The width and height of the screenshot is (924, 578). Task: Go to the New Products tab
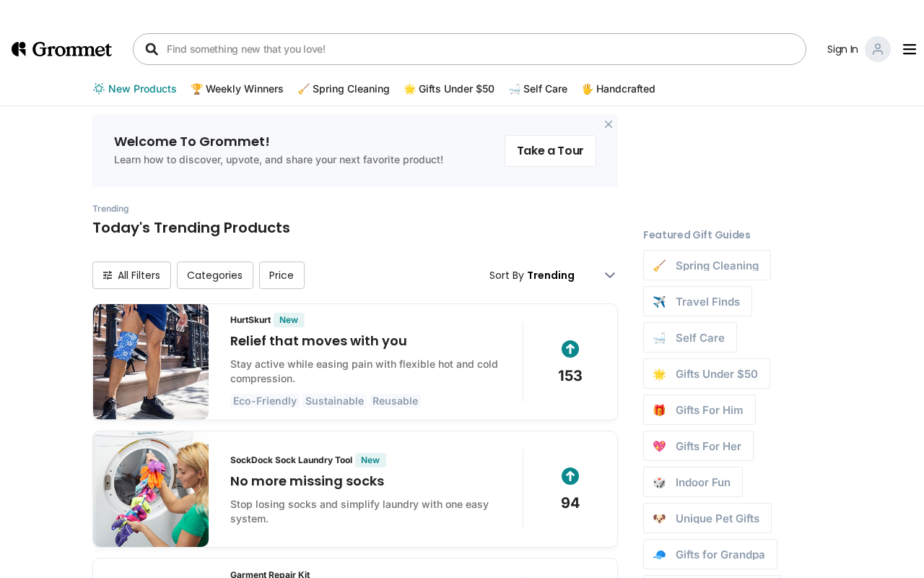click(135, 89)
